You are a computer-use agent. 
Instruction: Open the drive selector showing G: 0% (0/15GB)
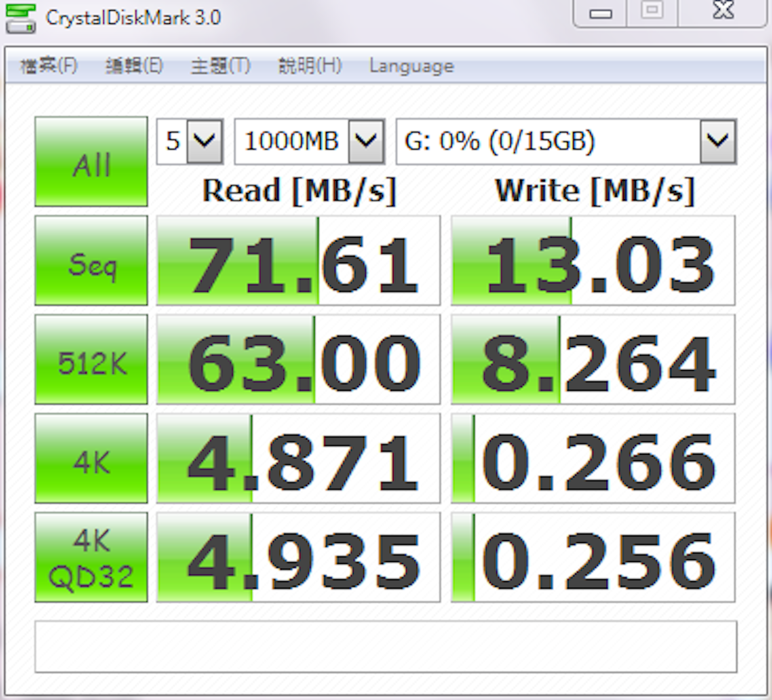(566, 142)
